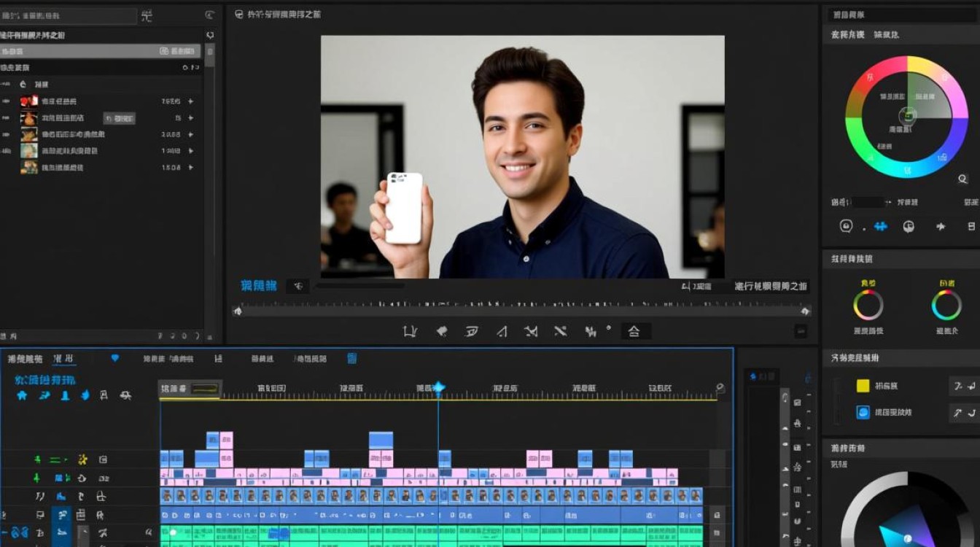Expand the arrow on the third thumbnail media row
Image resolution: width=980 pixels, height=547 pixels.
click(x=190, y=134)
